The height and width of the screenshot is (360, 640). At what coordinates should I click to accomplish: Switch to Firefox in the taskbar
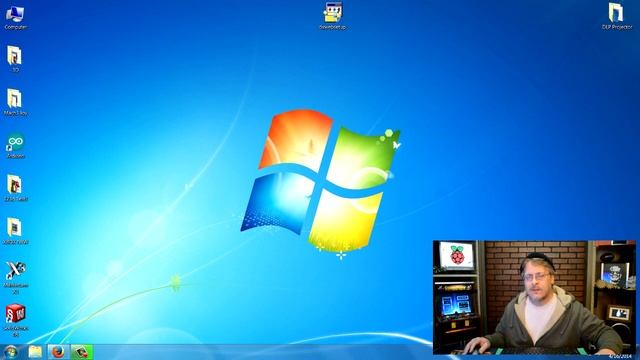58,352
